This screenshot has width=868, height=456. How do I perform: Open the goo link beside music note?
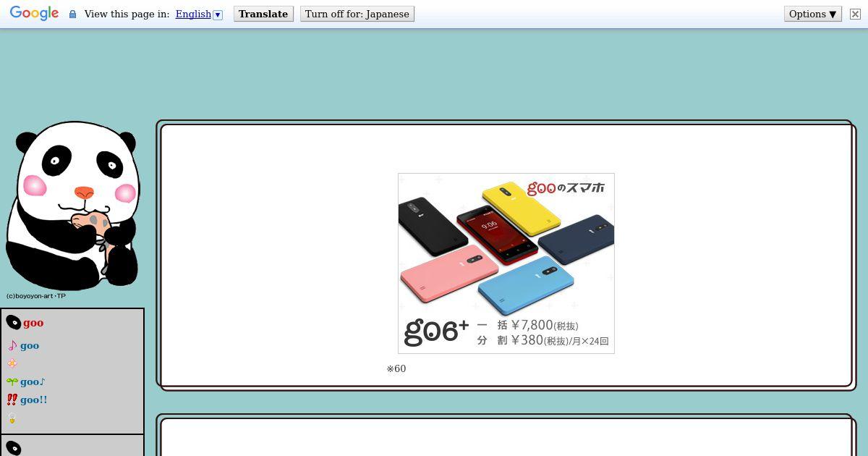coord(30,345)
